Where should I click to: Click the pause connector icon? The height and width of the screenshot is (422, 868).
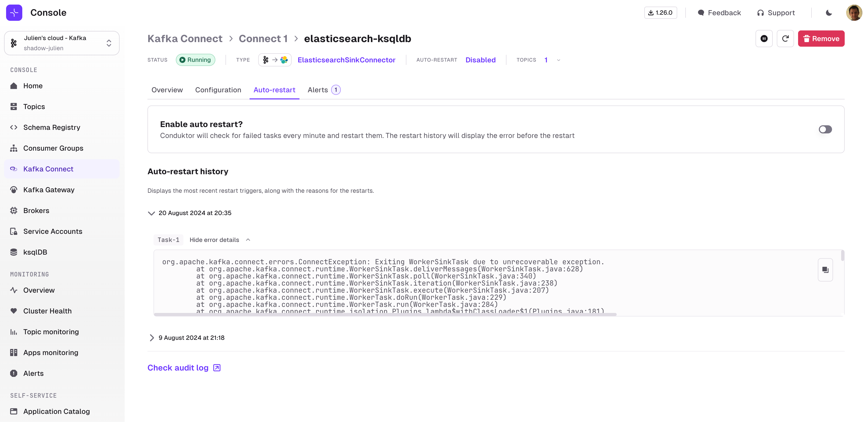click(x=763, y=38)
